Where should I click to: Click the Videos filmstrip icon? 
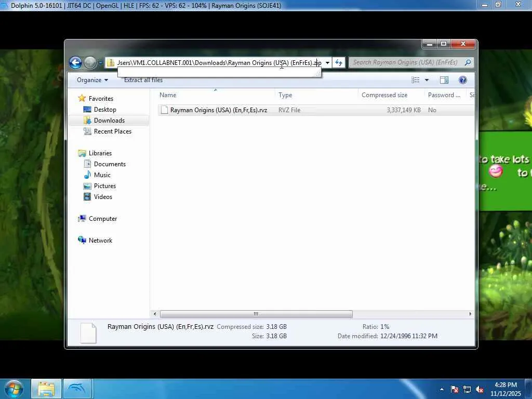[87, 197]
